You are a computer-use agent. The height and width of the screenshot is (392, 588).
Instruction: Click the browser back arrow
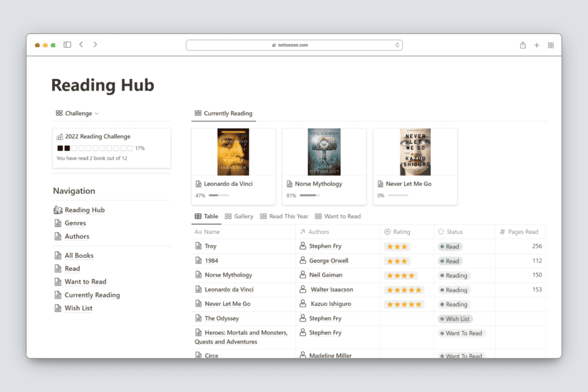pos(81,45)
